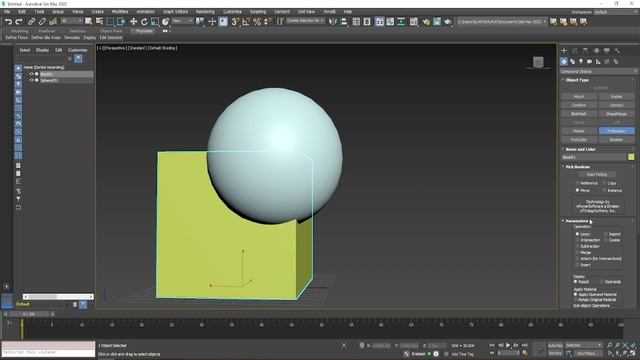
Task: Click the BlobMesh object type button
Action: (578, 114)
